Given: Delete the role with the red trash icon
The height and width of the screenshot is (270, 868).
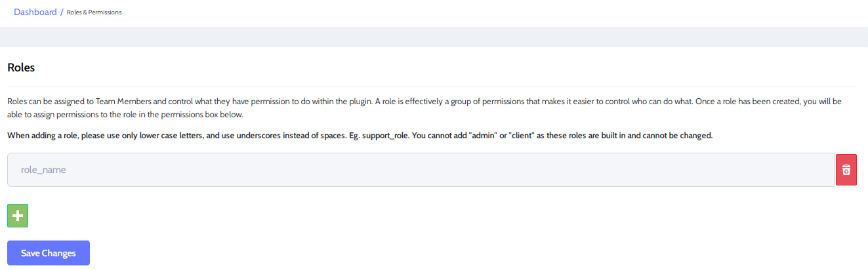Looking at the screenshot, I should coord(846,170).
